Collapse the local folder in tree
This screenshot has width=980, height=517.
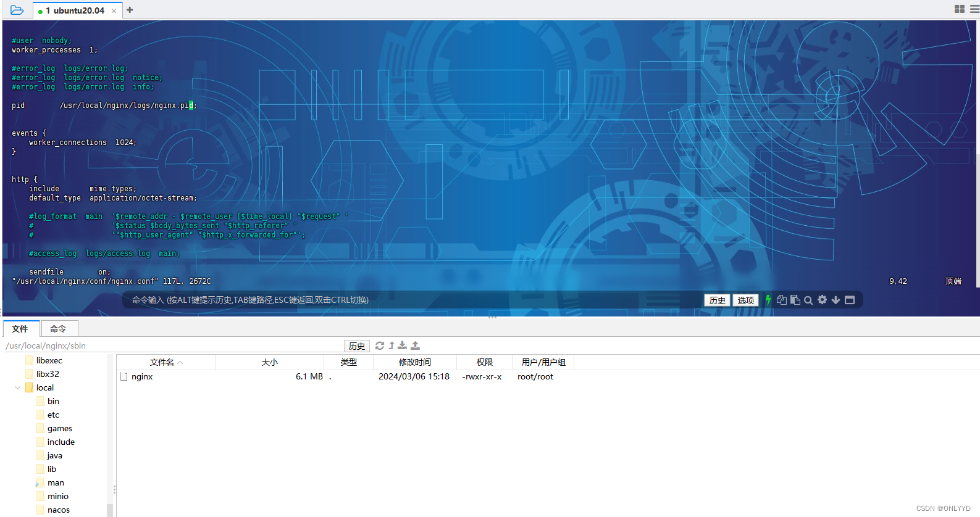coord(17,387)
